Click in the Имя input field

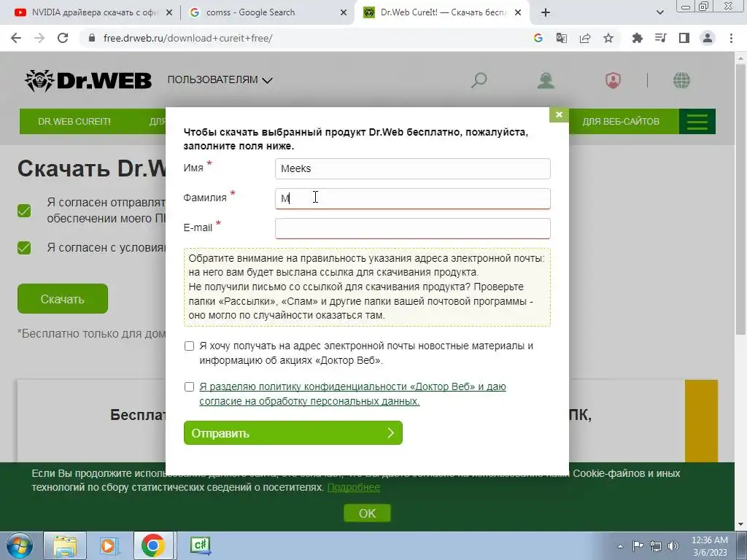[413, 168]
